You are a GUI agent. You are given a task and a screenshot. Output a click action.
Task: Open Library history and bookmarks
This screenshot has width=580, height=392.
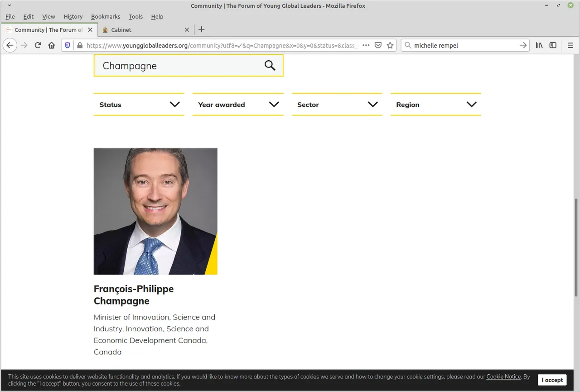point(539,45)
